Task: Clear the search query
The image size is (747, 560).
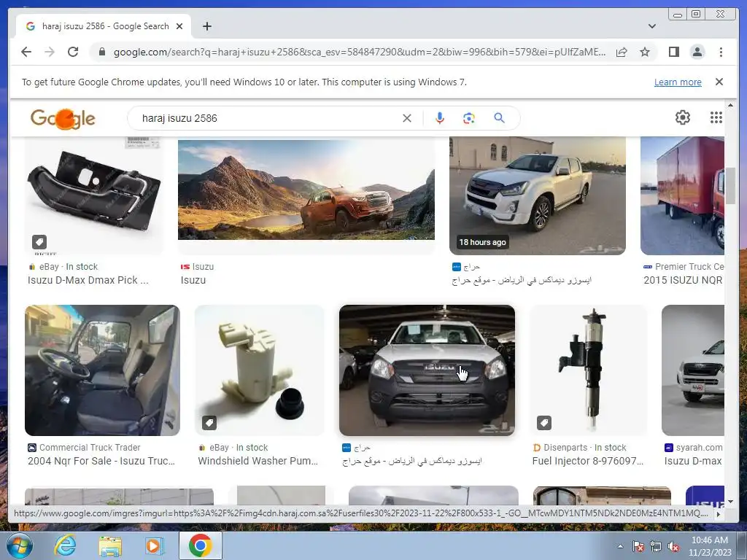Action: pos(406,118)
